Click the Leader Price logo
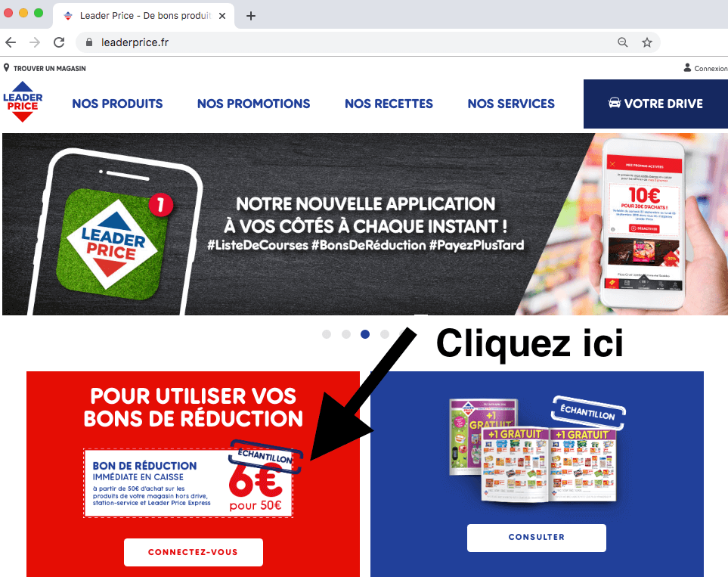Image resolution: width=728 pixels, height=577 pixels. (x=23, y=102)
